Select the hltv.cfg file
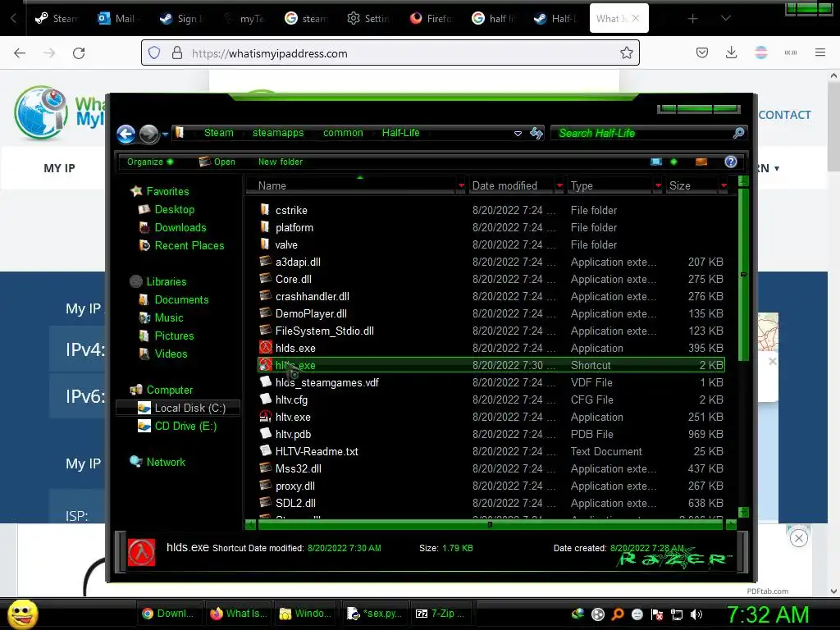 pyautogui.click(x=291, y=399)
